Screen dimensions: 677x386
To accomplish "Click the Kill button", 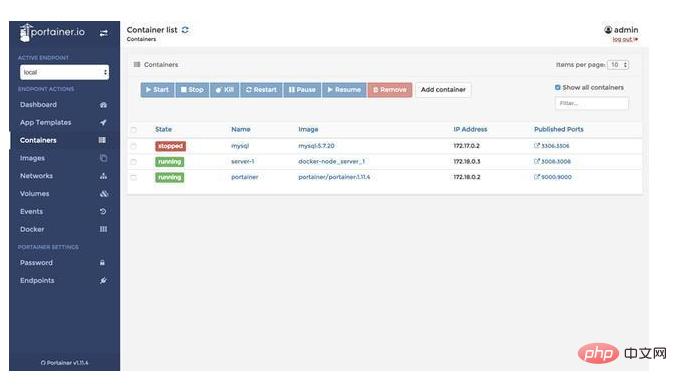I will [x=225, y=90].
